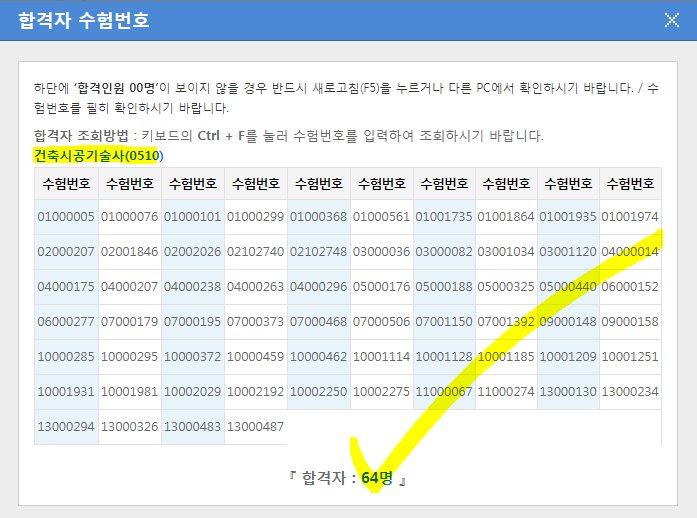Select exam number 10001251

(x=630, y=357)
